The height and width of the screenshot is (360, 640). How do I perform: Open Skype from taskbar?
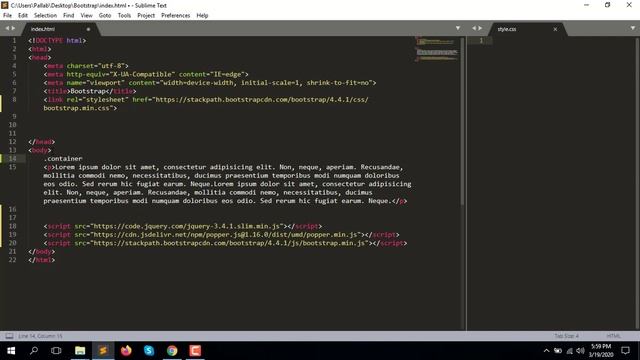(149, 350)
